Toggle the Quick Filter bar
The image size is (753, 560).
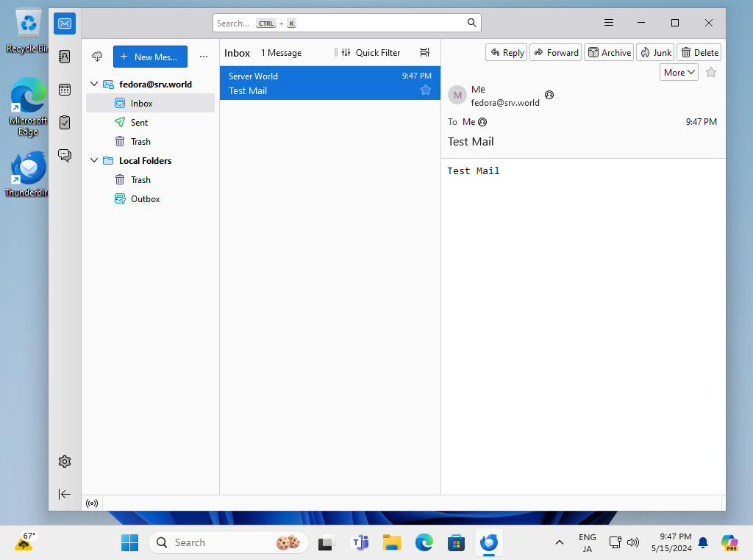[x=371, y=53]
